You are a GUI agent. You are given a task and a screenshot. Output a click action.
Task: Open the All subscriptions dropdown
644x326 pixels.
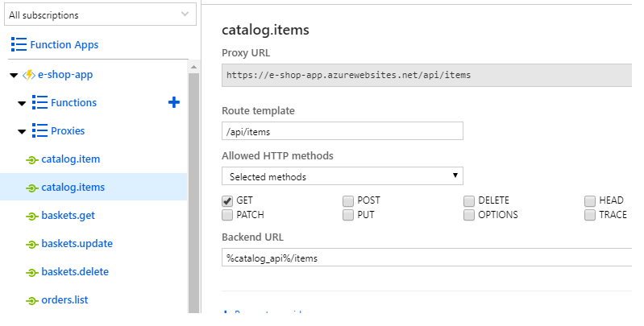(x=99, y=14)
